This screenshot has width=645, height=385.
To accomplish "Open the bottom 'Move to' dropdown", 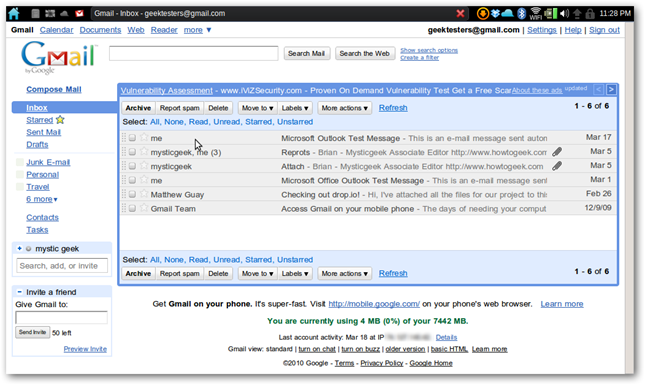I will pyautogui.click(x=258, y=274).
